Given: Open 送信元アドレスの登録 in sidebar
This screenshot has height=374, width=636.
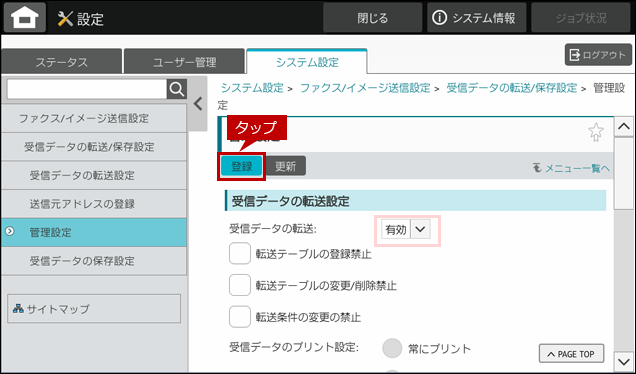Looking at the screenshot, I should tap(94, 204).
